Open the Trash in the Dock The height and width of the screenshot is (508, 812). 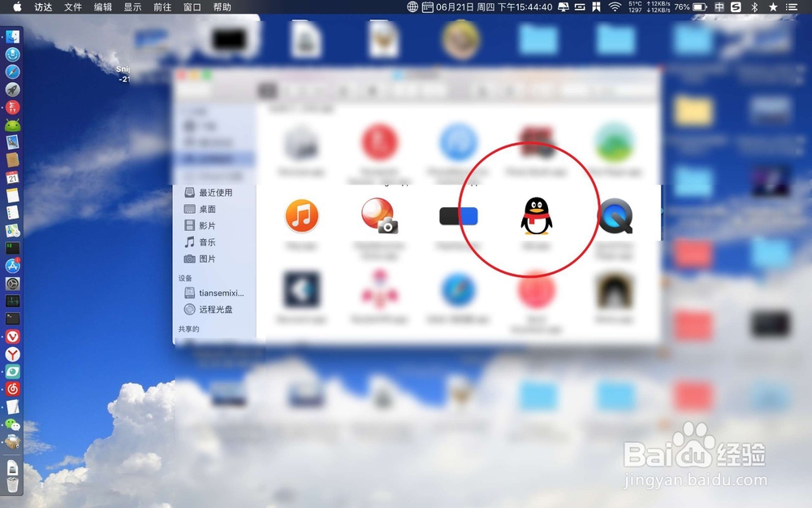[12, 485]
